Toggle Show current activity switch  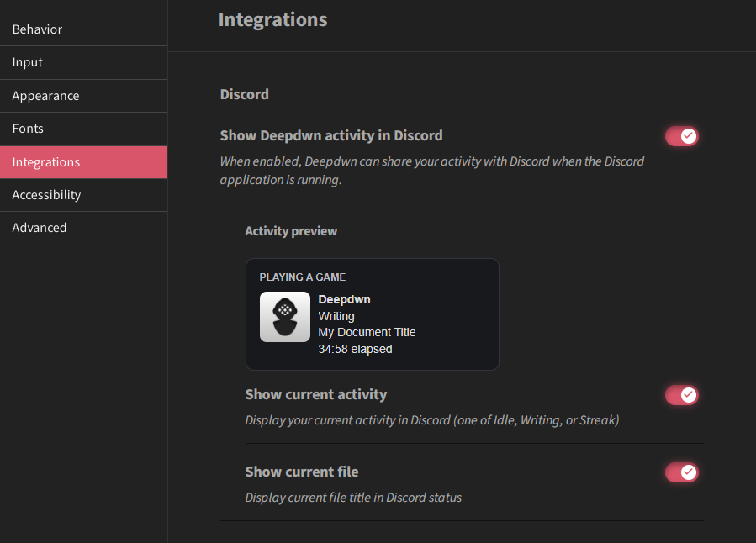[682, 395]
